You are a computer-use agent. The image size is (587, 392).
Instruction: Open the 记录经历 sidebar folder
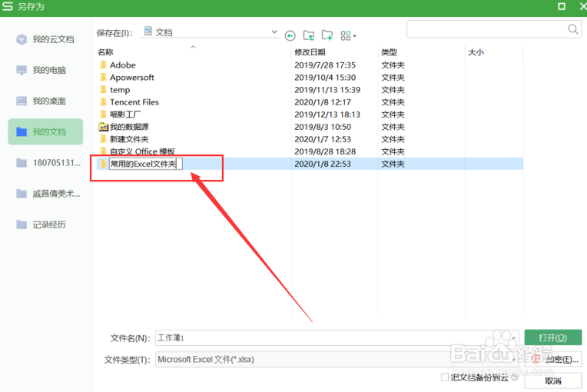click(x=41, y=224)
